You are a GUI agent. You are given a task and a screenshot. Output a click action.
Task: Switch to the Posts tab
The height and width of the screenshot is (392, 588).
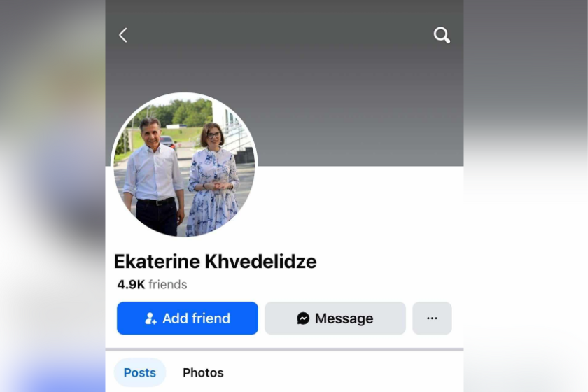coord(140,372)
